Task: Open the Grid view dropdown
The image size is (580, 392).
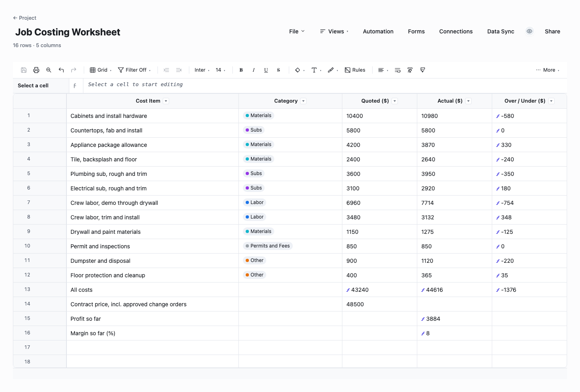Action: pyautogui.click(x=101, y=70)
